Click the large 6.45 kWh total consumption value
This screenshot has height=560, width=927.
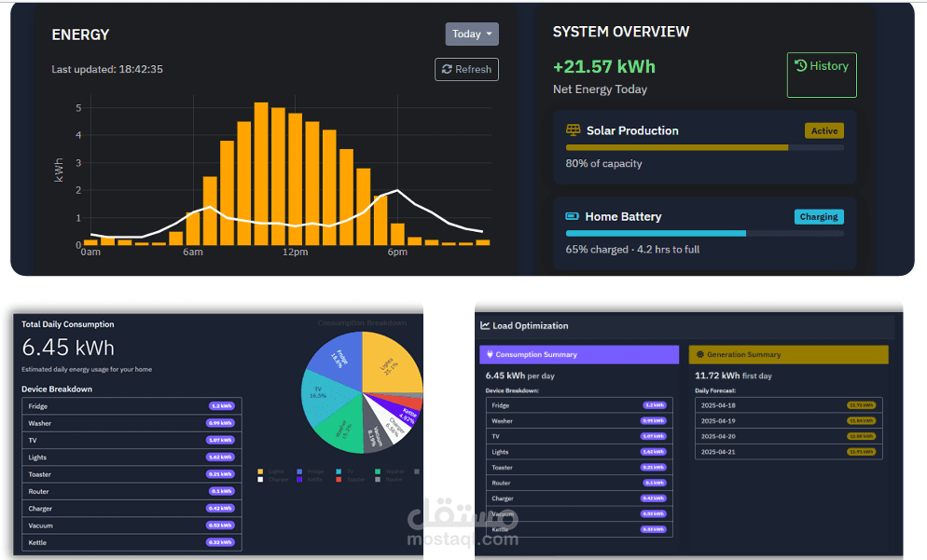coord(68,348)
